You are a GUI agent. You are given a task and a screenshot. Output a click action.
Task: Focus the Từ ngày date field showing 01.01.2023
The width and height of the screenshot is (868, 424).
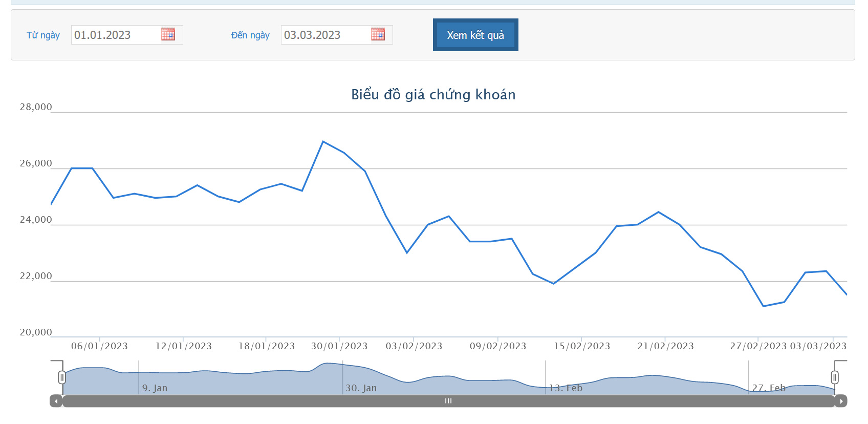(x=115, y=35)
